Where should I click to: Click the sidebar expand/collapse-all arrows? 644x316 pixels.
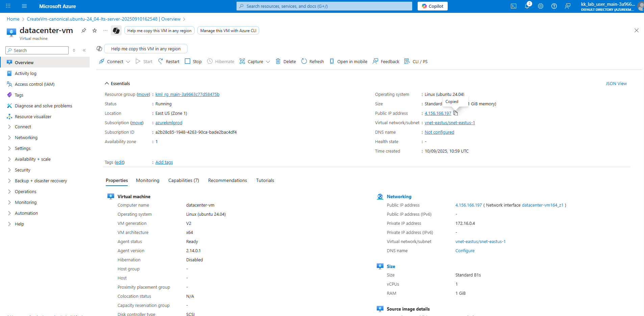pyautogui.click(x=74, y=50)
